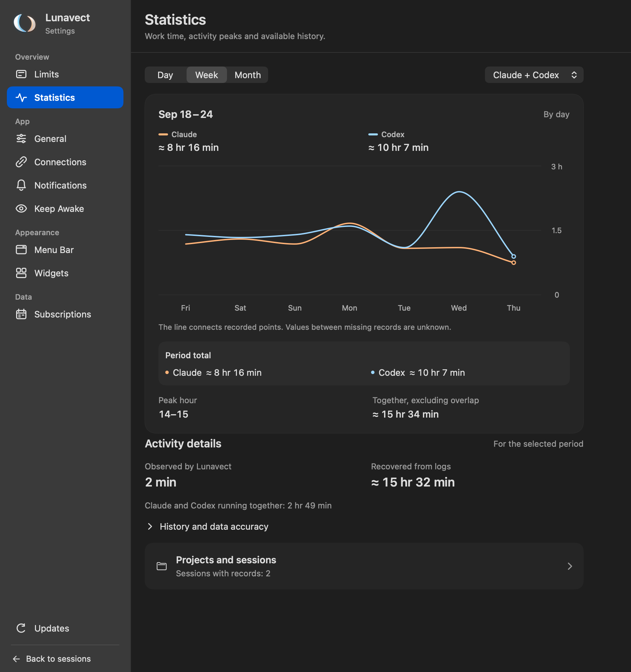Select the Week tab
The height and width of the screenshot is (672, 631).
click(x=206, y=75)
